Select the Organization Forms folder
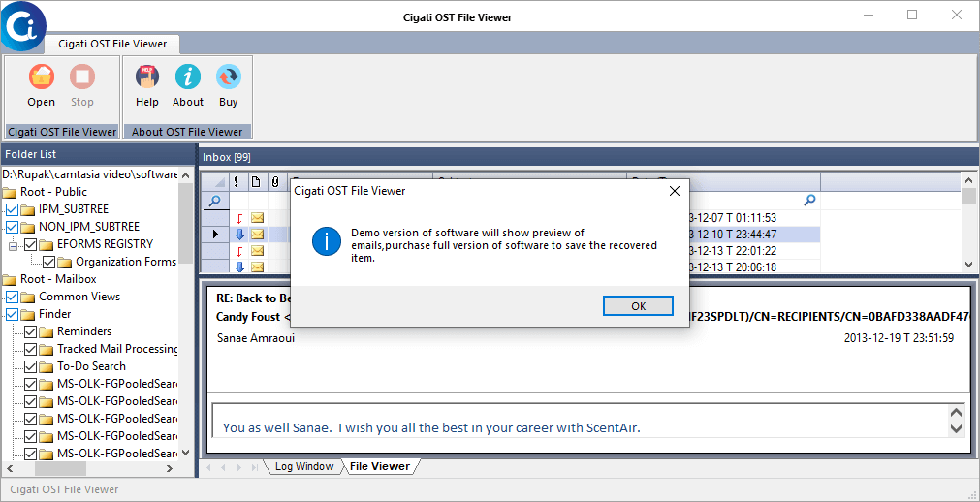This screenshot has height=502, width=980. pos(126,262)
